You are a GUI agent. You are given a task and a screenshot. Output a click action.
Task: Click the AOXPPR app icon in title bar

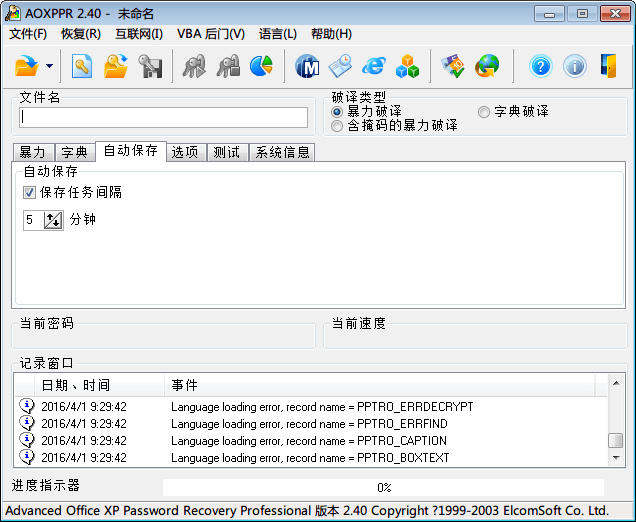12,13
